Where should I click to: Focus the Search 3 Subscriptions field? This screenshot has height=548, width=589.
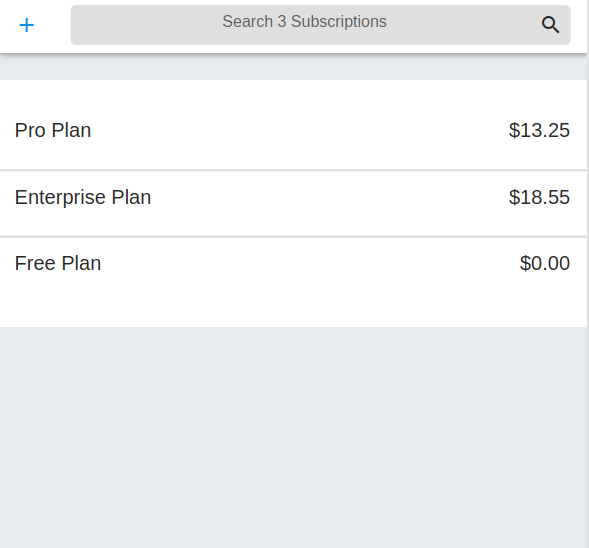tap(320, 25)
